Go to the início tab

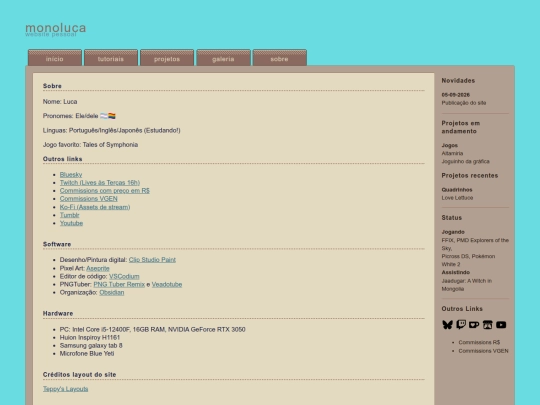(55, 58)
